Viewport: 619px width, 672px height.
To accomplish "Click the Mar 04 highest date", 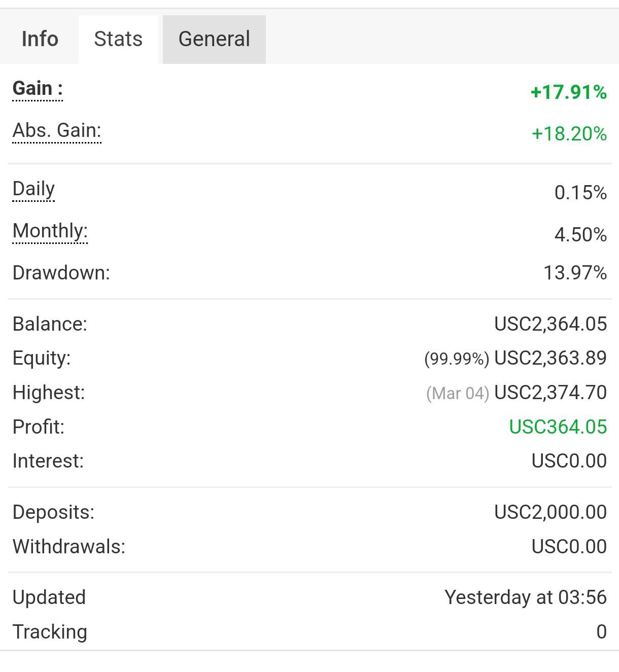I will point(458,394).
